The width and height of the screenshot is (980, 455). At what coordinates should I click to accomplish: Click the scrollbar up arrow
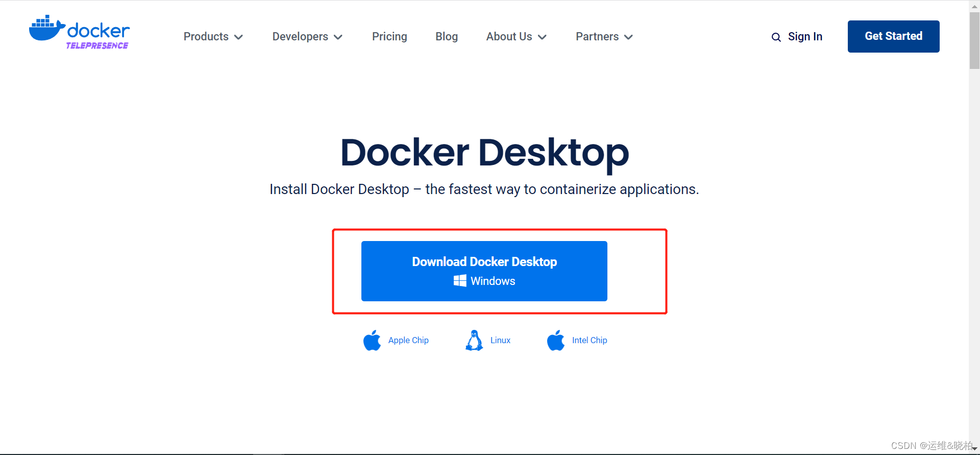[974, 6]
